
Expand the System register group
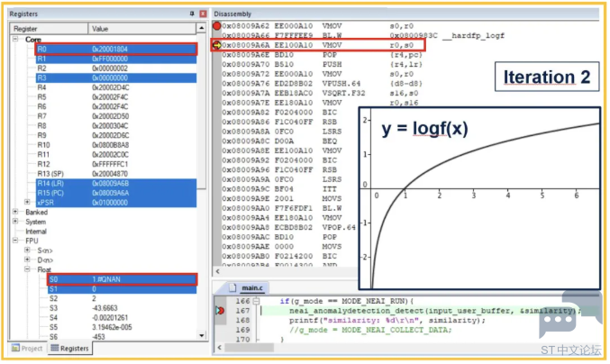click(15, 222)
